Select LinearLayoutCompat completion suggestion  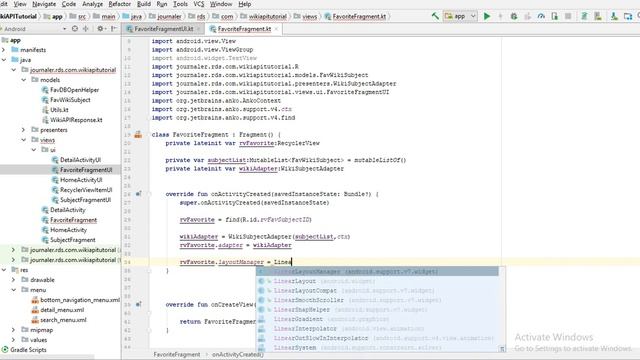[377, 291]
